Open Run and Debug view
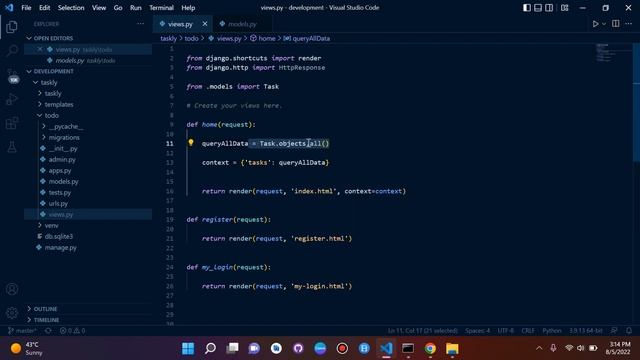Image resolution: width=640 pixels, height=360 pixels. 12,99
